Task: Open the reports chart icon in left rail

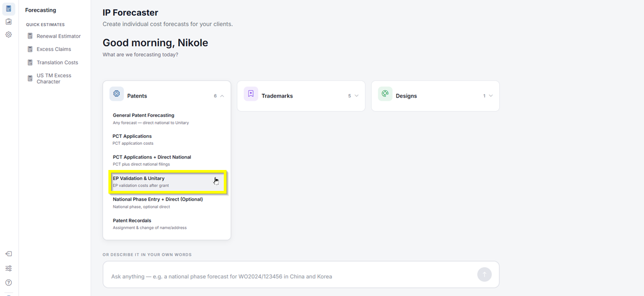Action: click(x=9, y=21)
